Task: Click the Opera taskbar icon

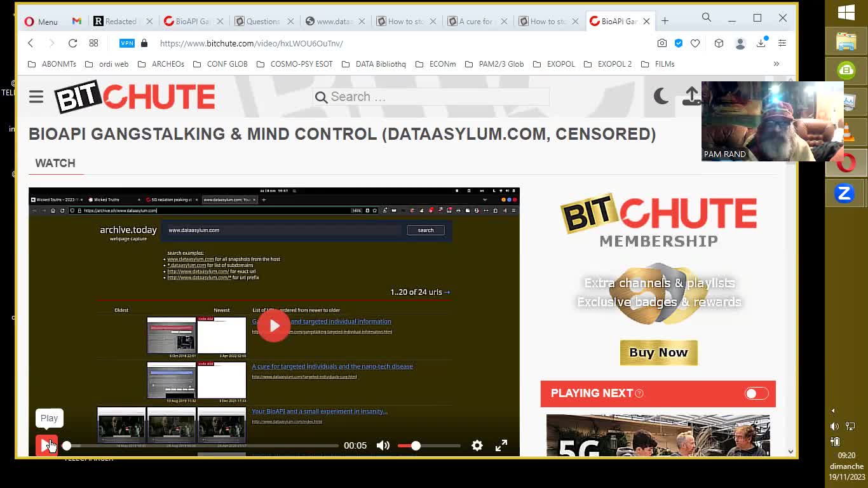Action: click(846, 163)
